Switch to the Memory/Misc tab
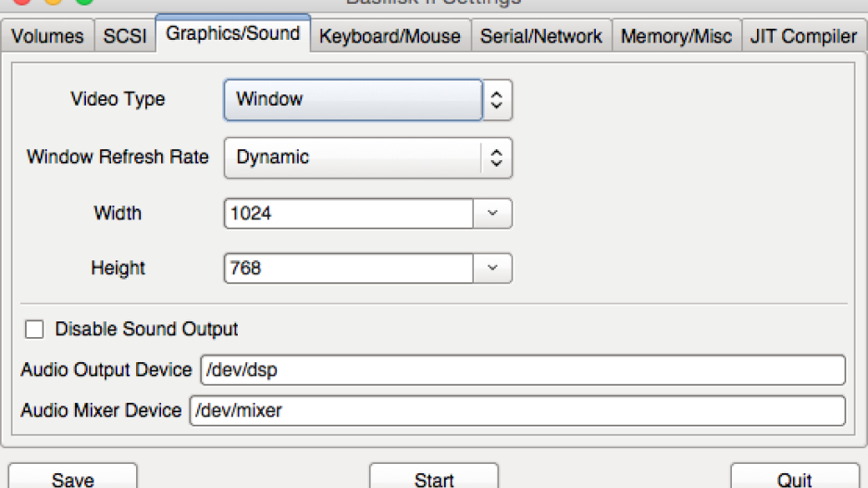 tap(676, 36)
